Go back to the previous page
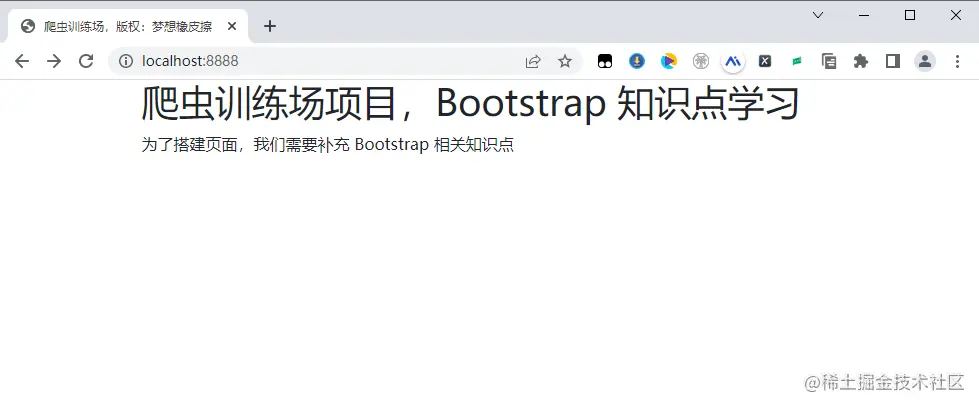The height and width of the screenshot is (407, 979). [x=22, y=61]
